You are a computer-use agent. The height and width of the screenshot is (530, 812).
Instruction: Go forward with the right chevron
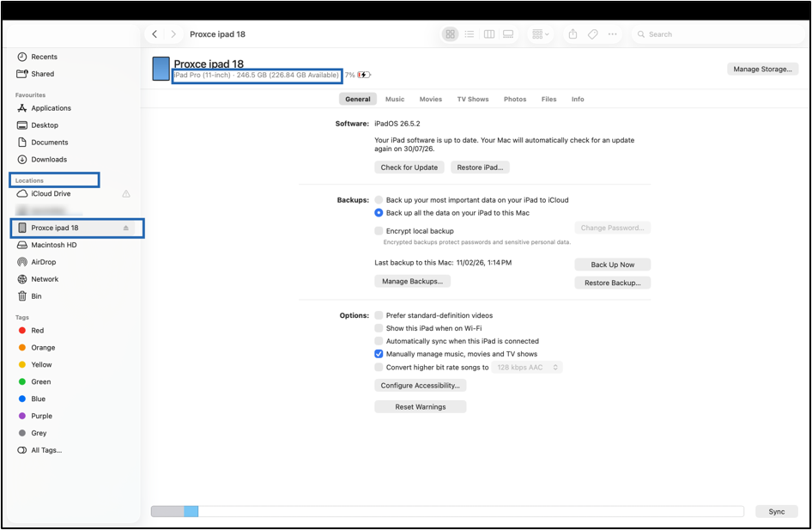(x=173, y=34)
